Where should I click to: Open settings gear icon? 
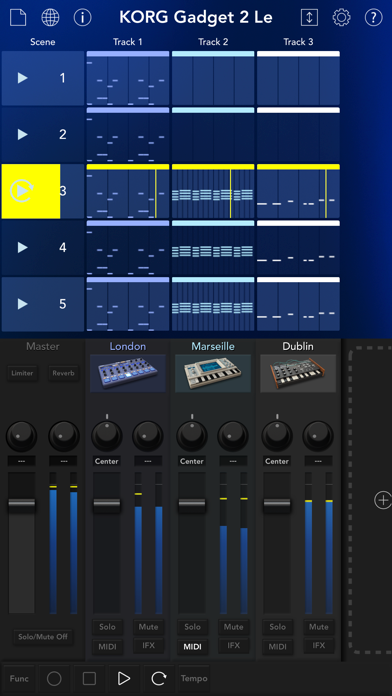pos(341,17)
